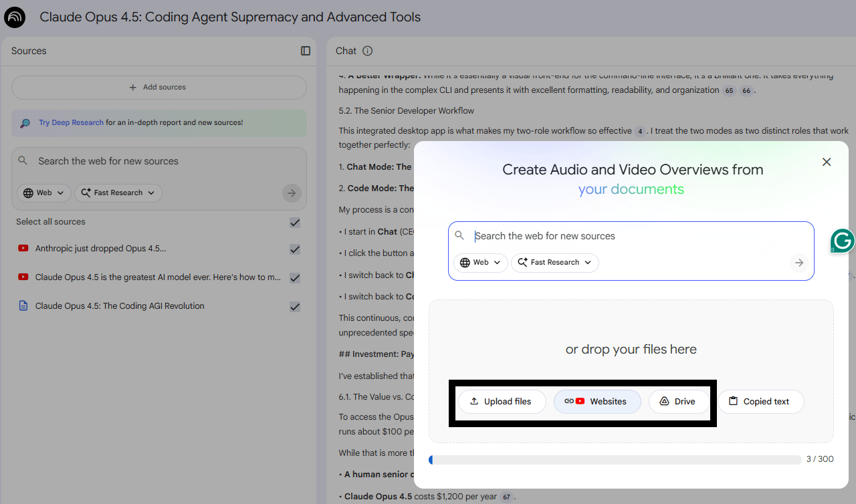Open citation number 67
The image size is (856, 504).
pos(508,497)
